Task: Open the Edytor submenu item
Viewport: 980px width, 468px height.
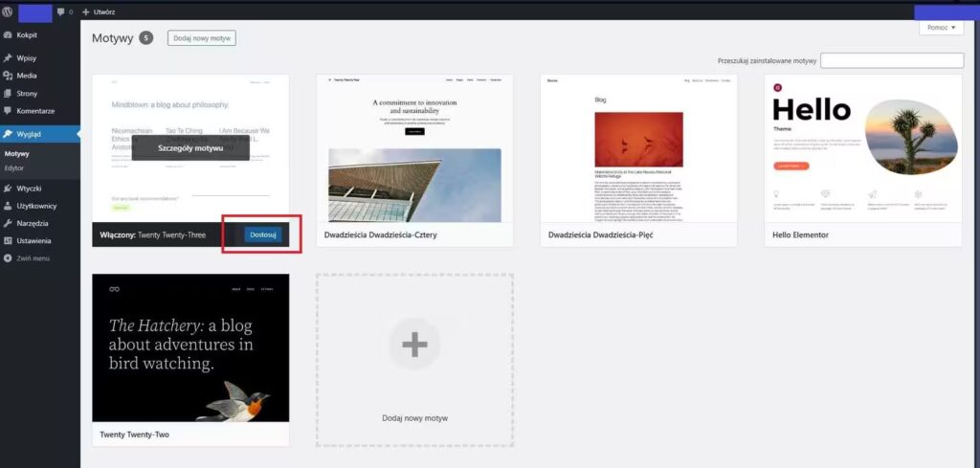Action: pyautogui.click(x=13, y=168)
